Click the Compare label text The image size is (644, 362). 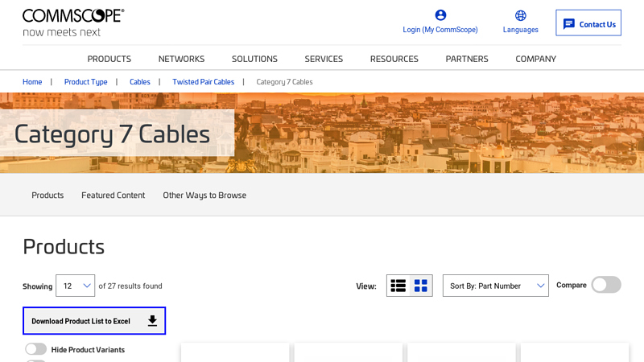[572, 285]
